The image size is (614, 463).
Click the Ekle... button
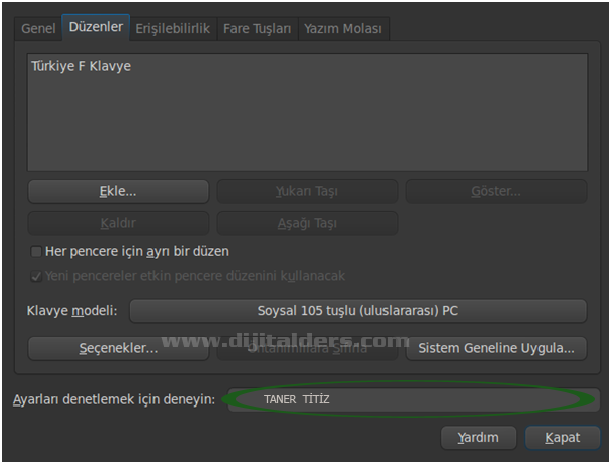click(x=118, y=192)
